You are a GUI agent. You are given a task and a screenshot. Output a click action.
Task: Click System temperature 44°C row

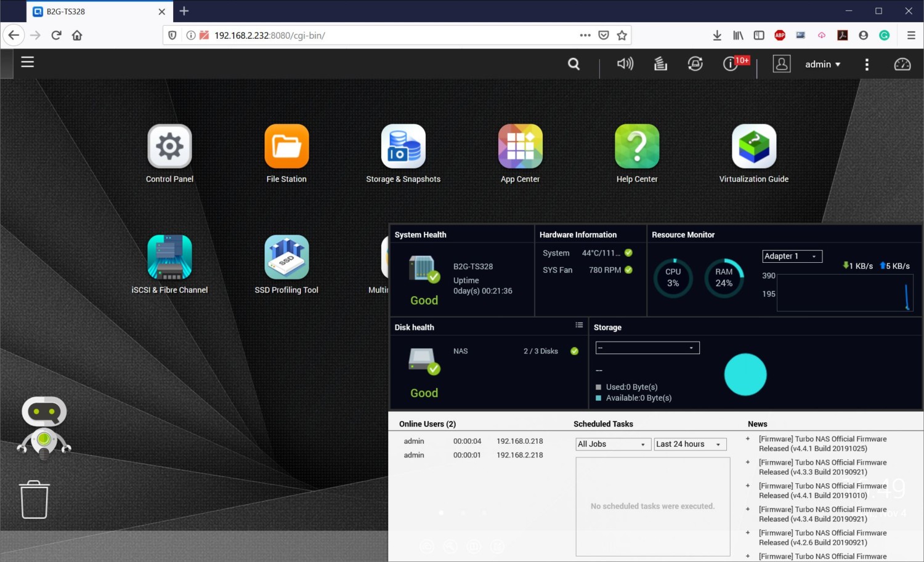click(x=588, y=253)
